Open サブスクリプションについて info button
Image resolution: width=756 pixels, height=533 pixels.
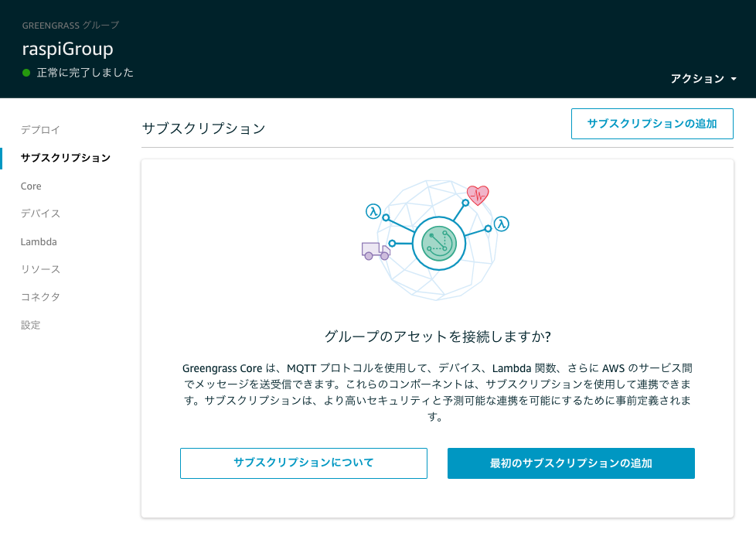click(x=304, y=463)
